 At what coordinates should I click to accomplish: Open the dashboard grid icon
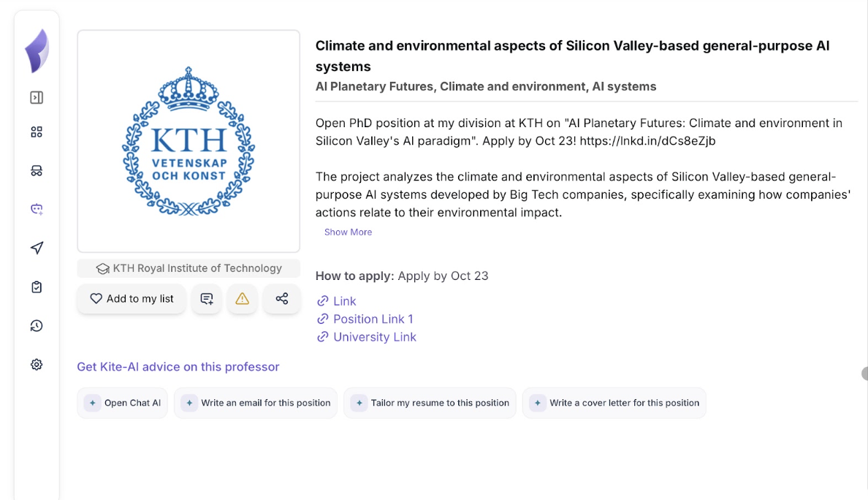click(x=37, y=132)
